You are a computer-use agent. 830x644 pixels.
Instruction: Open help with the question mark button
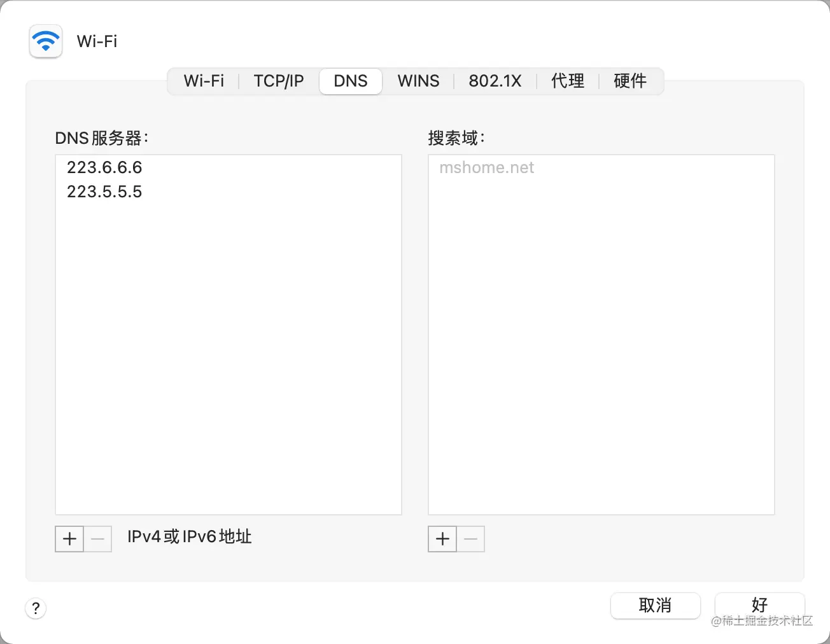(x=36, y=608)
